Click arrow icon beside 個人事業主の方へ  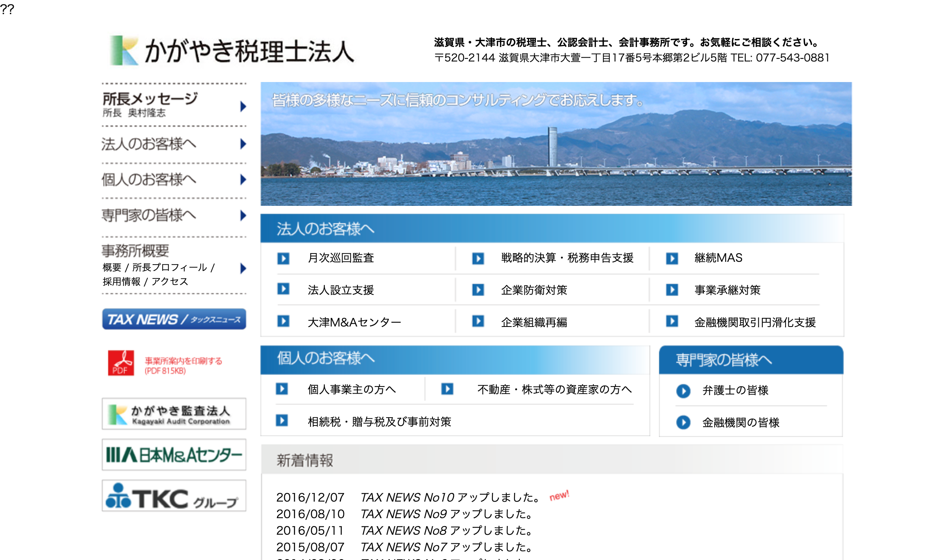tap(282, 389)
